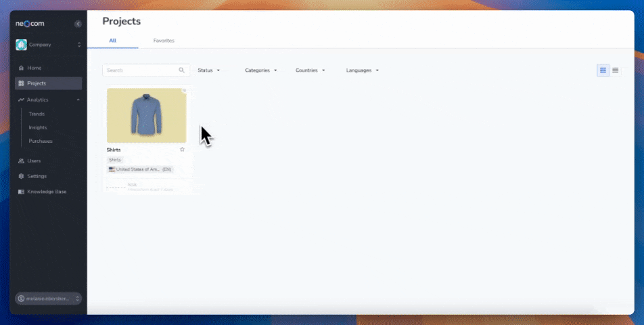Go to the Users section
The height and width of the screenshot is (325, 644).
[x=34, y=161]
